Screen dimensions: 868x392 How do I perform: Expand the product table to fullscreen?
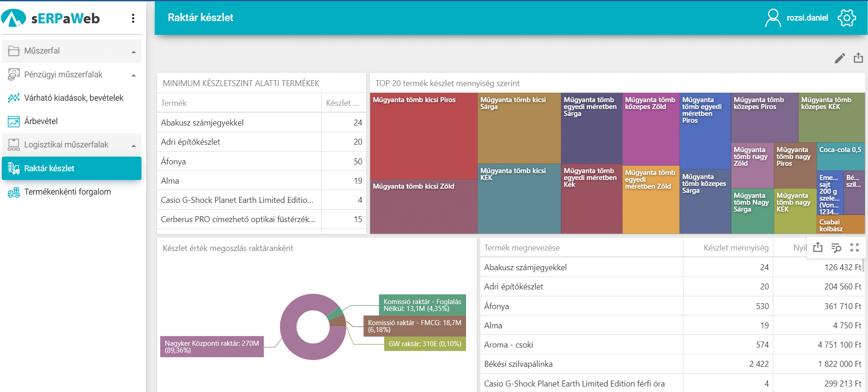(854, 248)
